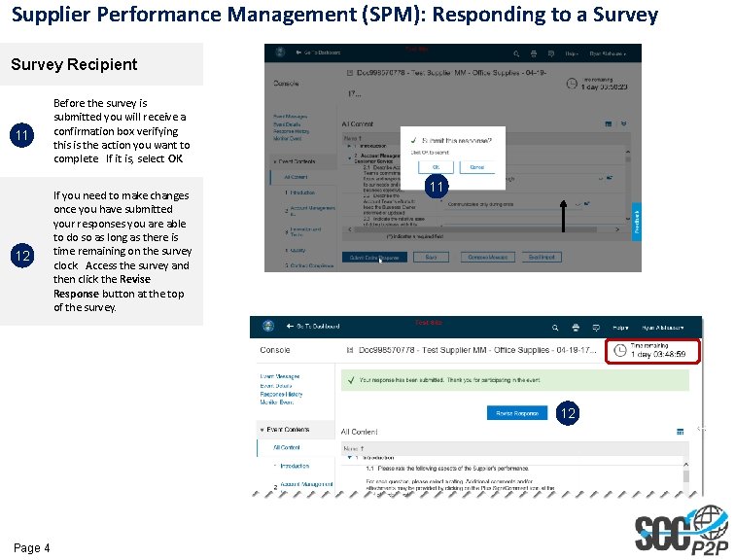Image resolution: width=735 pixels, height=560 pixels.
Task: Click the print icon in lower screenshot header
Action: pyautogui.click(x=576, y=328)
